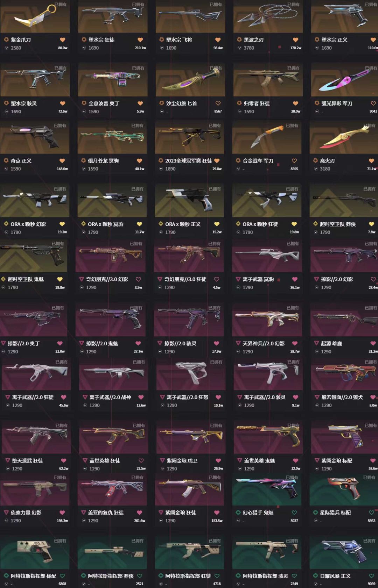
Task: Click the 天界神兵//2.0 幻影 skin name
Action: [x=264, y=343]
